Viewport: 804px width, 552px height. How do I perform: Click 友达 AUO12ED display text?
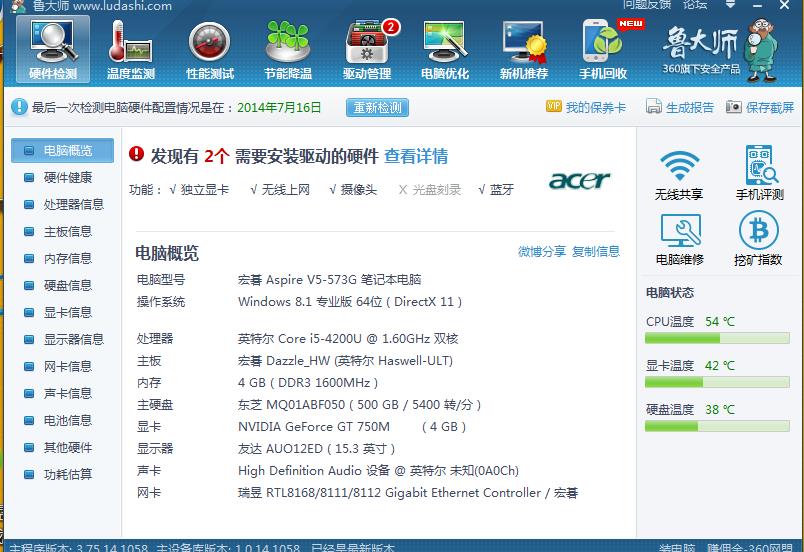[x=316, y=449]
